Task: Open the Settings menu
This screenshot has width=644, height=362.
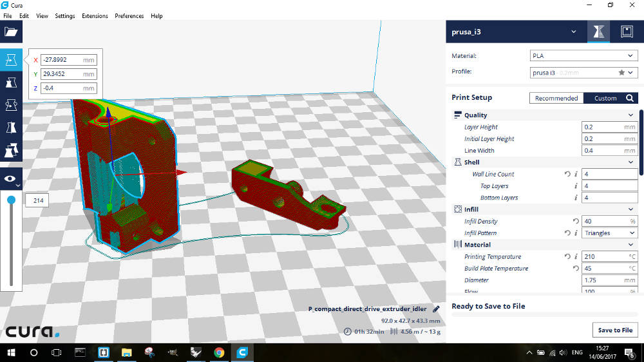Action: click(65, 15)
